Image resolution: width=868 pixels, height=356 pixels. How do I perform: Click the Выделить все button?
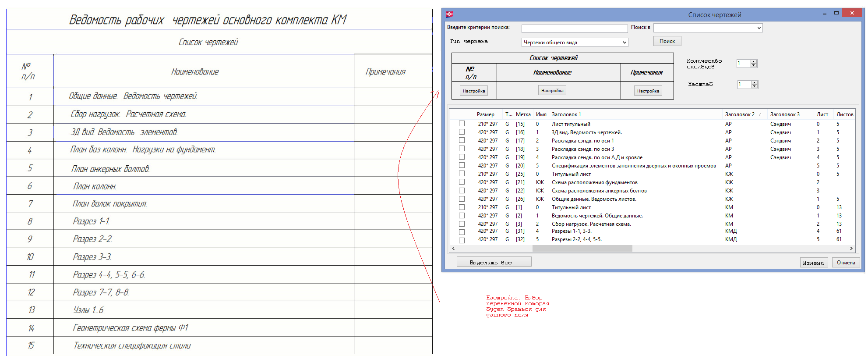point(494,262)
